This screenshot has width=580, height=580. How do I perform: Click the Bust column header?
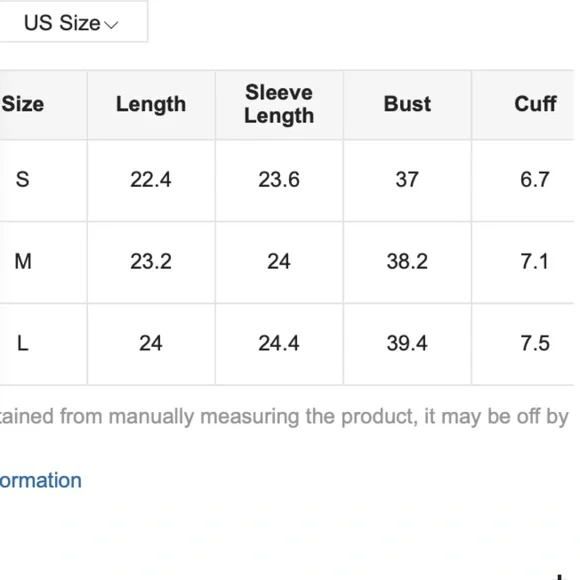407,104
